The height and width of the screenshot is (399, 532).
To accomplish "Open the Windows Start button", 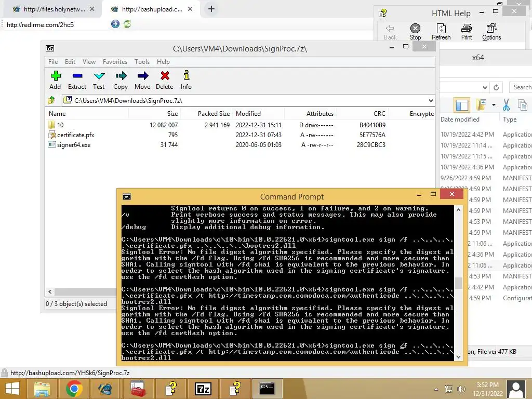I will [x=12, y=389].
